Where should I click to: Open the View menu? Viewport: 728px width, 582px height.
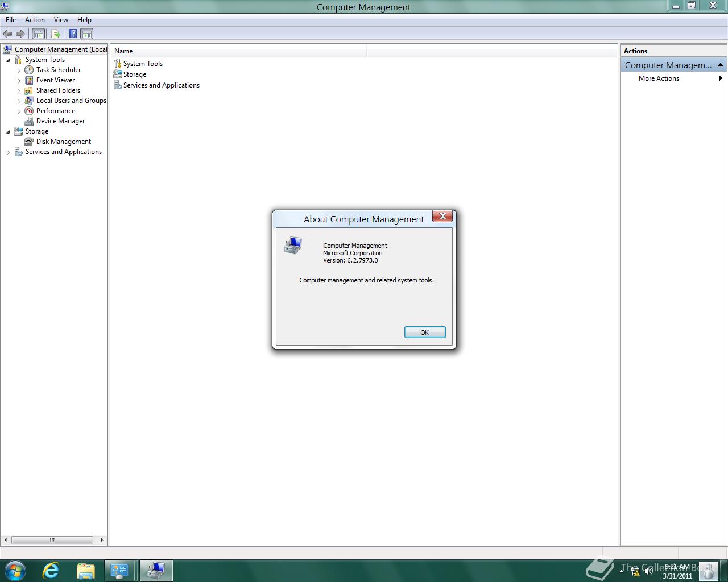[61, 20]
